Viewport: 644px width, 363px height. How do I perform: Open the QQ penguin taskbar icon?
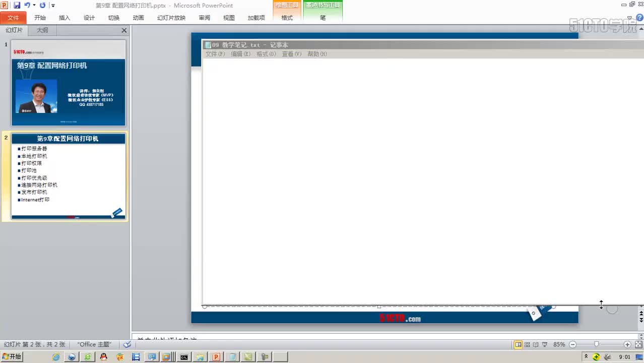click(x=103, y=356)
